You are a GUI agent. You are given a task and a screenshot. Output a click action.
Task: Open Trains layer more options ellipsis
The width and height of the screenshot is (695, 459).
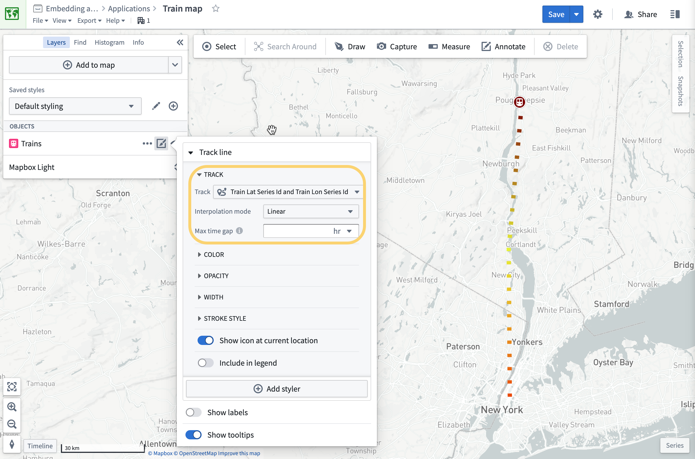(x=147, y=144)
